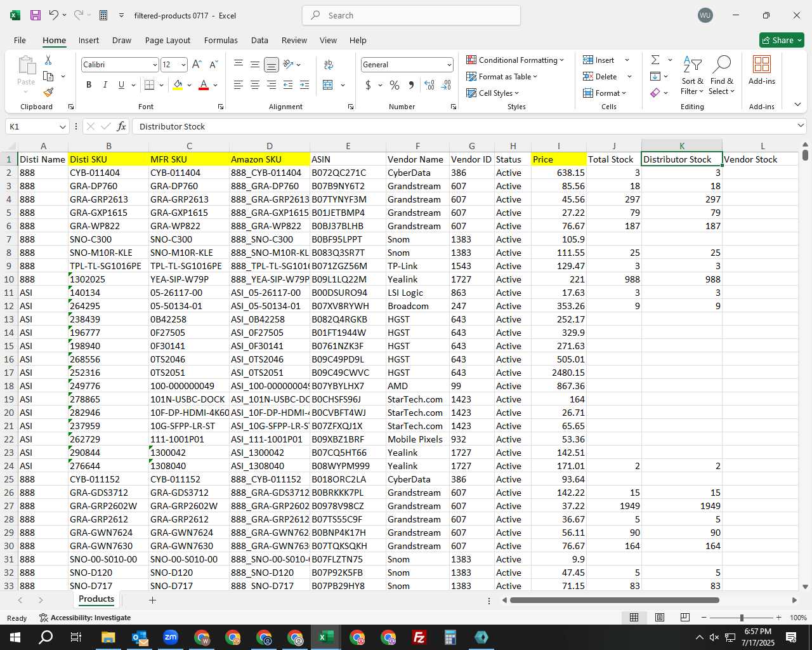
Task: Click the Increase Indent icon
Action: coord(304,85)
